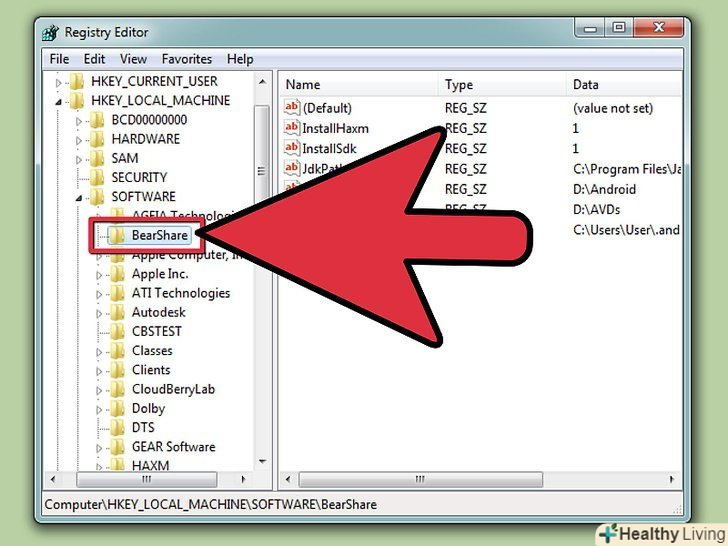Select the Dolby folder icon
Viewport: 728px width, 546px height.
coord(117,409)
